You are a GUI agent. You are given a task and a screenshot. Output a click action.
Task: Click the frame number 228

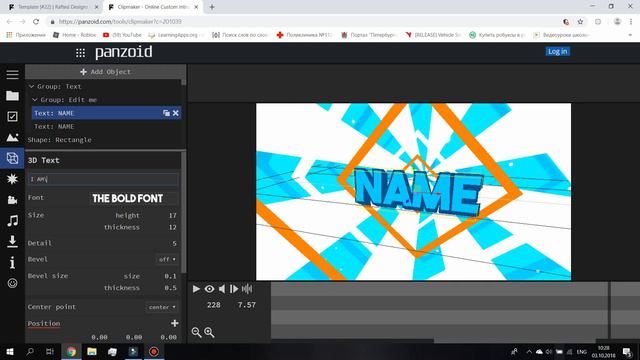[213, 305]
